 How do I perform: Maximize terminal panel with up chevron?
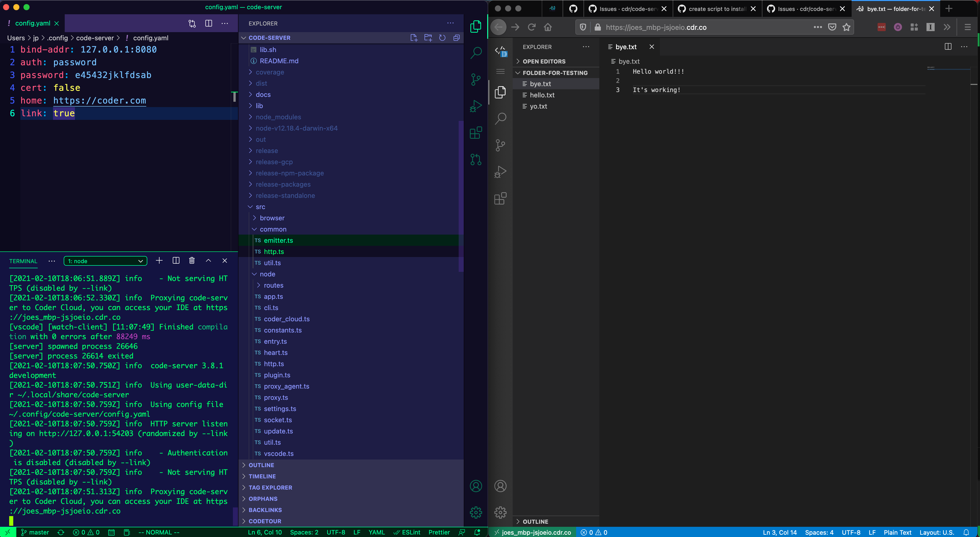208,261
